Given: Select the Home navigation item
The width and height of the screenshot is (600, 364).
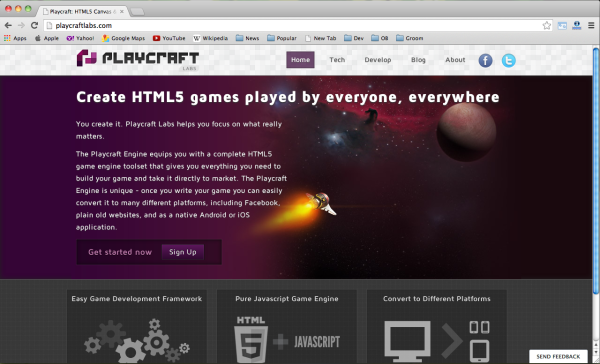Looking at the screenshot, I should coord(300,60).
